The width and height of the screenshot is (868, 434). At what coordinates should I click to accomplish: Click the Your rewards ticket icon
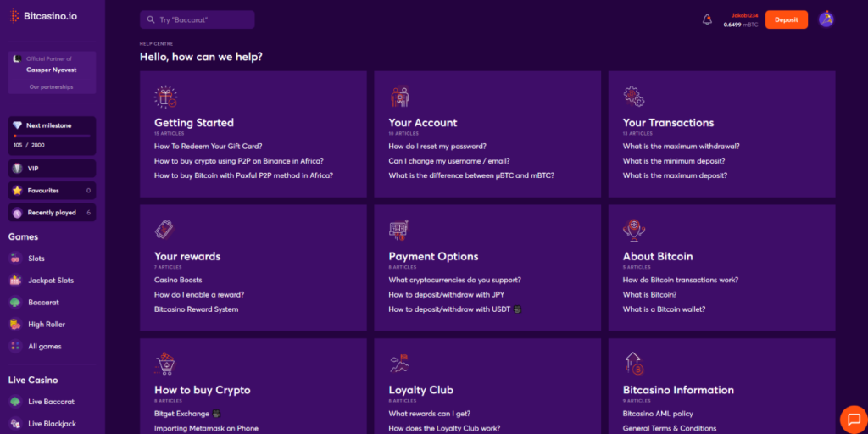165,230
